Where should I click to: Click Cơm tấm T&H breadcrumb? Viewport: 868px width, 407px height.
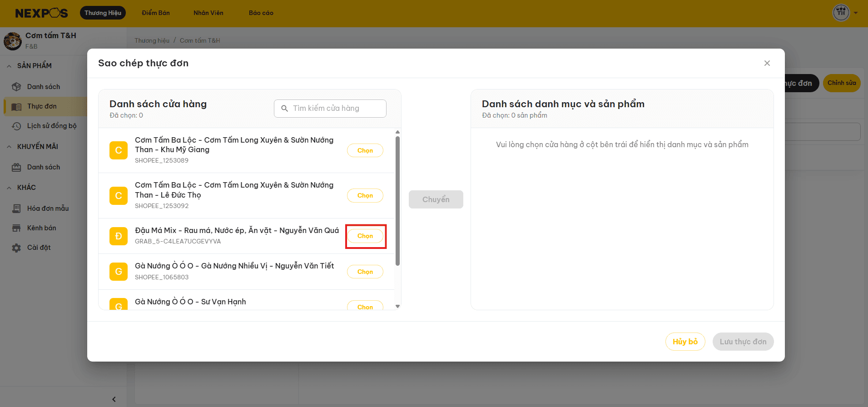click(200, 40)
